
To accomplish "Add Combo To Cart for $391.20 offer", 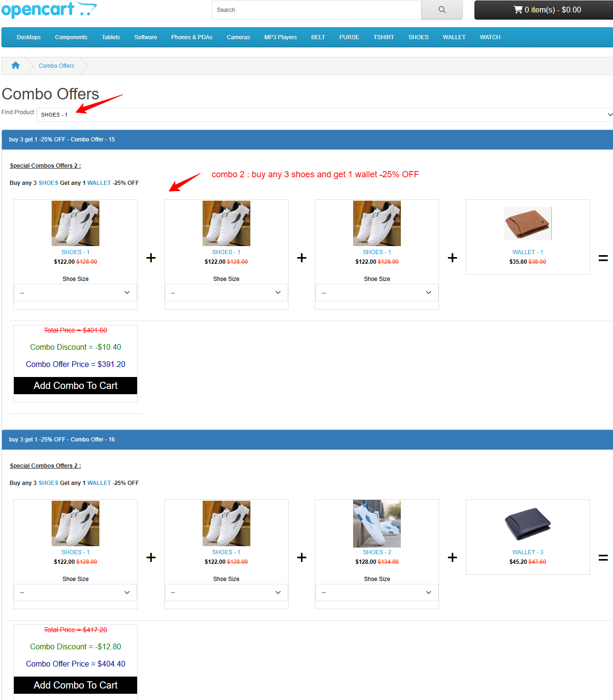I will (75, 386).
